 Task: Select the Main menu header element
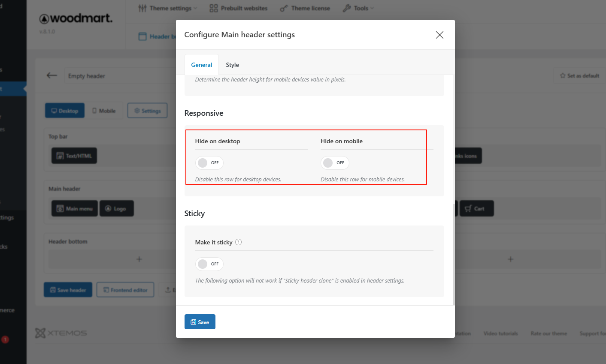[75, 209]
